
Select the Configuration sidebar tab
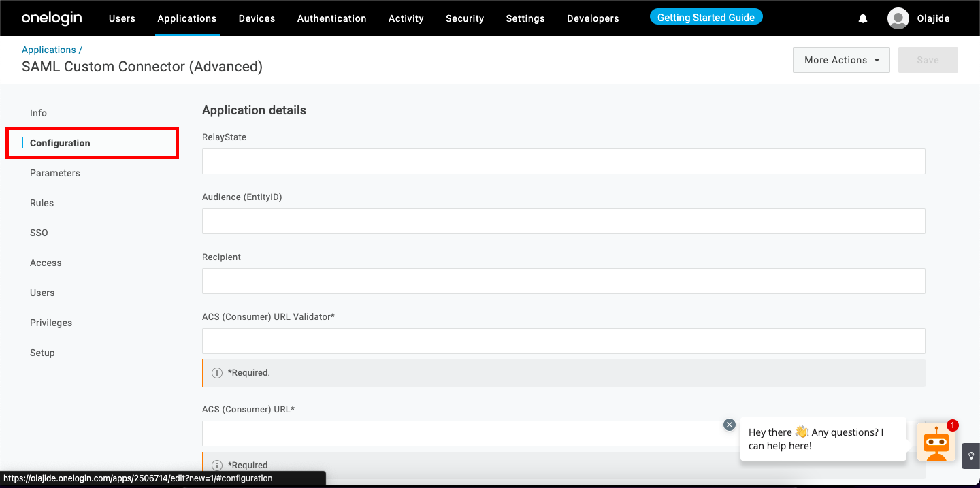pos(93,143)
